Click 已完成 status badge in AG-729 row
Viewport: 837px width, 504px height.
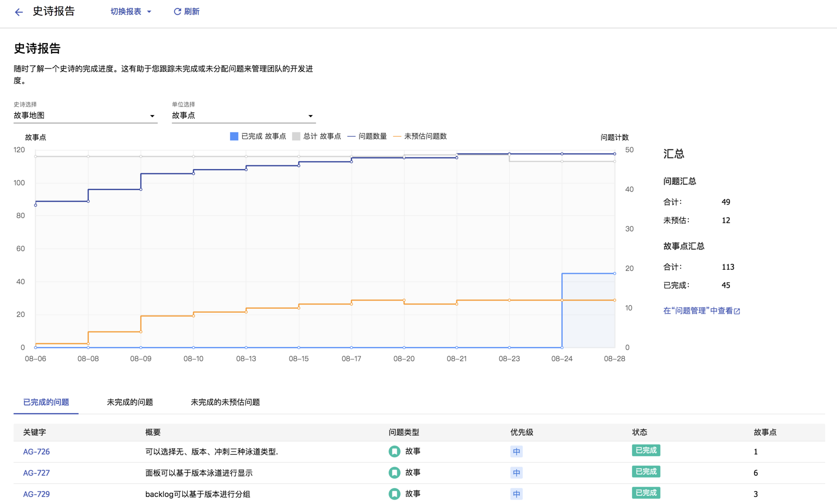(646, 493)
